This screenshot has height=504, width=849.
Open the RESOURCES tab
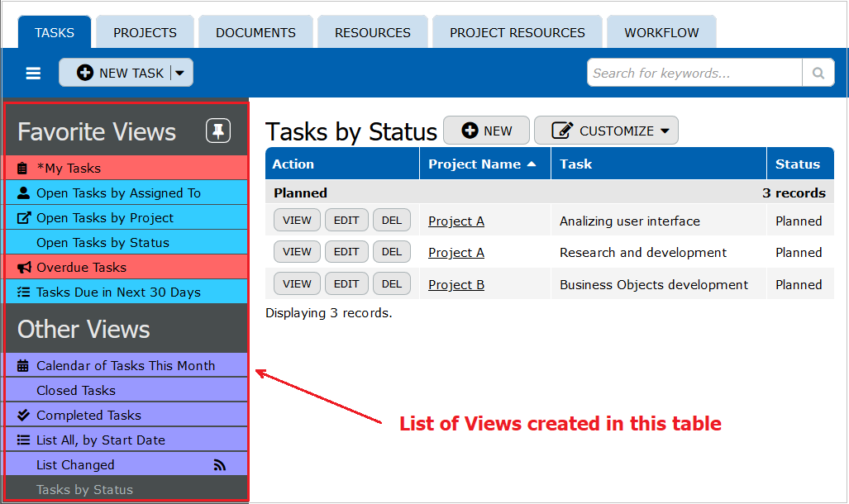373,32
